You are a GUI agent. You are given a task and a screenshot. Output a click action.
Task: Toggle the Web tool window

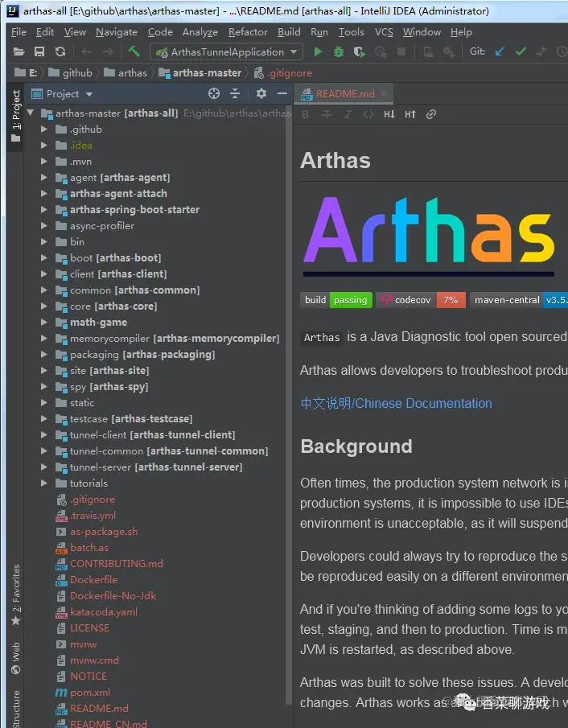16,657
